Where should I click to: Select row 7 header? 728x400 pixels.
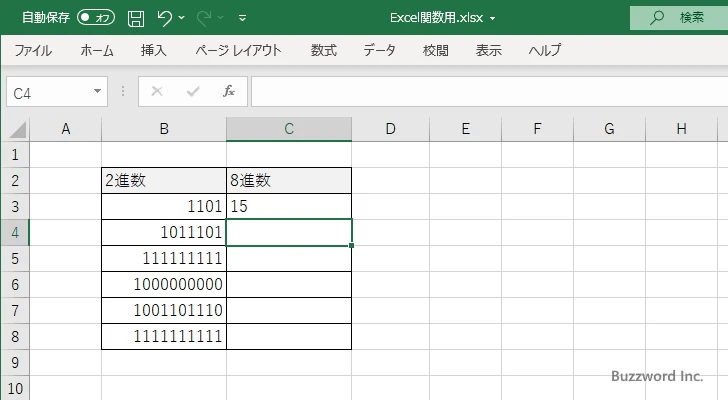coord(15,310)
